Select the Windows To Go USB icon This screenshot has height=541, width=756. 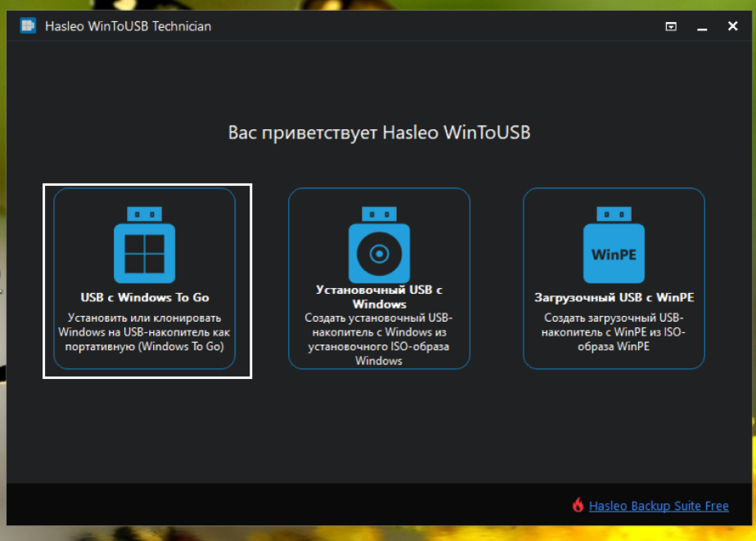pos(144,245)
